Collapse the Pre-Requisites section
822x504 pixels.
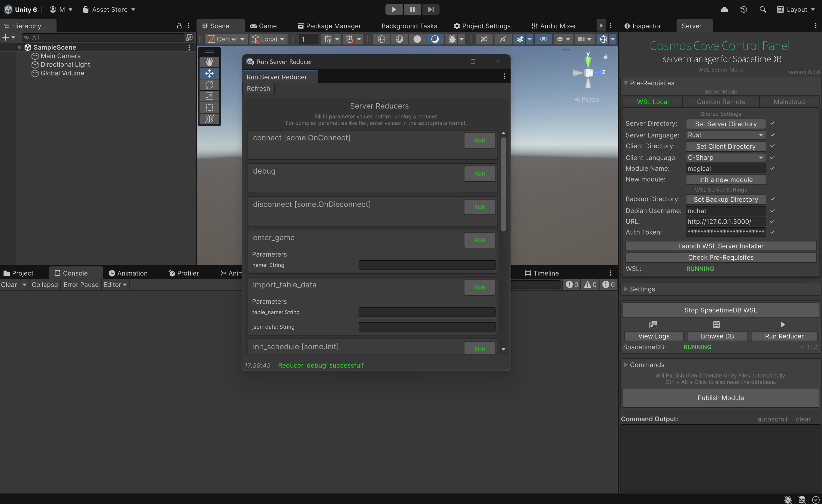[x=626, y=83]
